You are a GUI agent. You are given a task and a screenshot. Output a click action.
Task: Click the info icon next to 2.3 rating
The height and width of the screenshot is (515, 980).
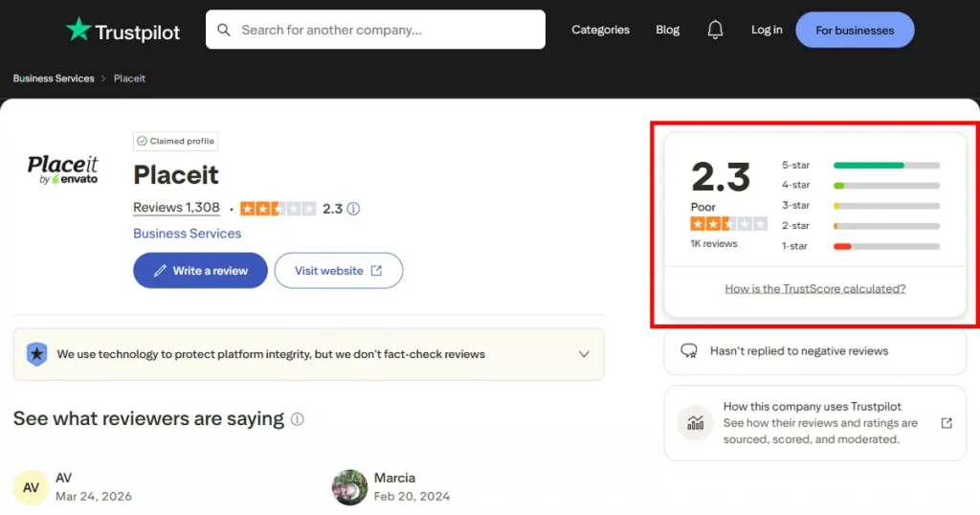(354, 209)
